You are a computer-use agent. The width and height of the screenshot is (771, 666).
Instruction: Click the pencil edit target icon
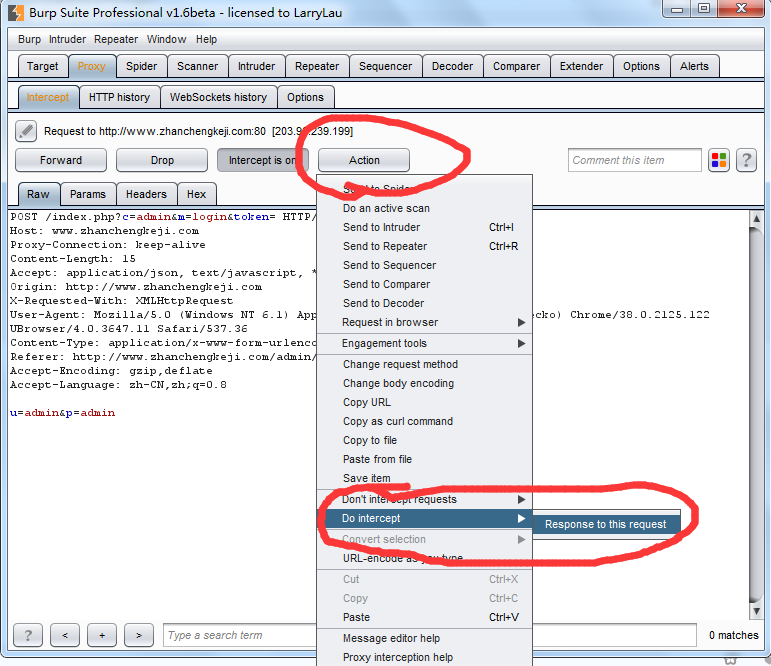point(26,131)
